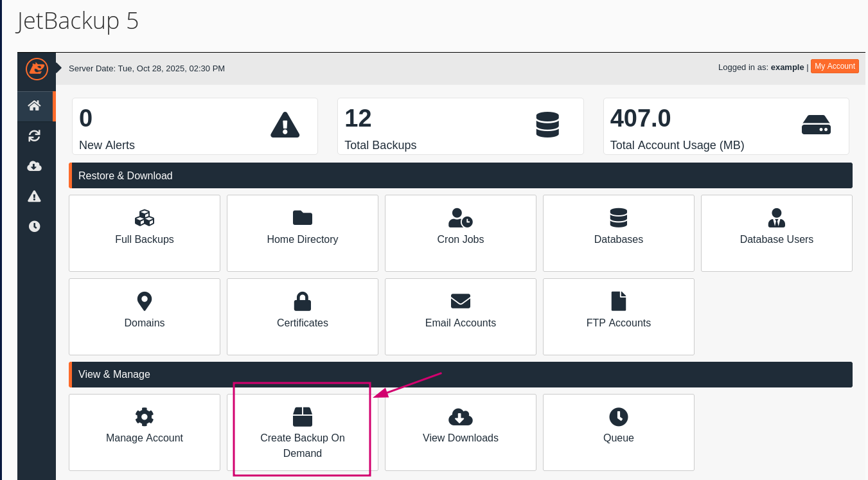Viewport: 868px width, 480px height.
Task: Click the Cron Jobs clock icon
Action: coord(460,218)
